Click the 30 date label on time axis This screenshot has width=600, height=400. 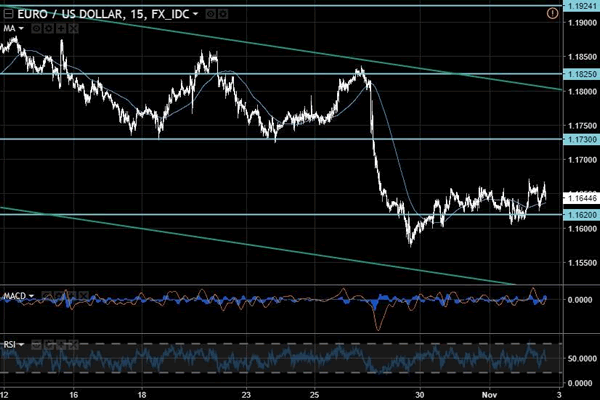click(x=420, y=395)
